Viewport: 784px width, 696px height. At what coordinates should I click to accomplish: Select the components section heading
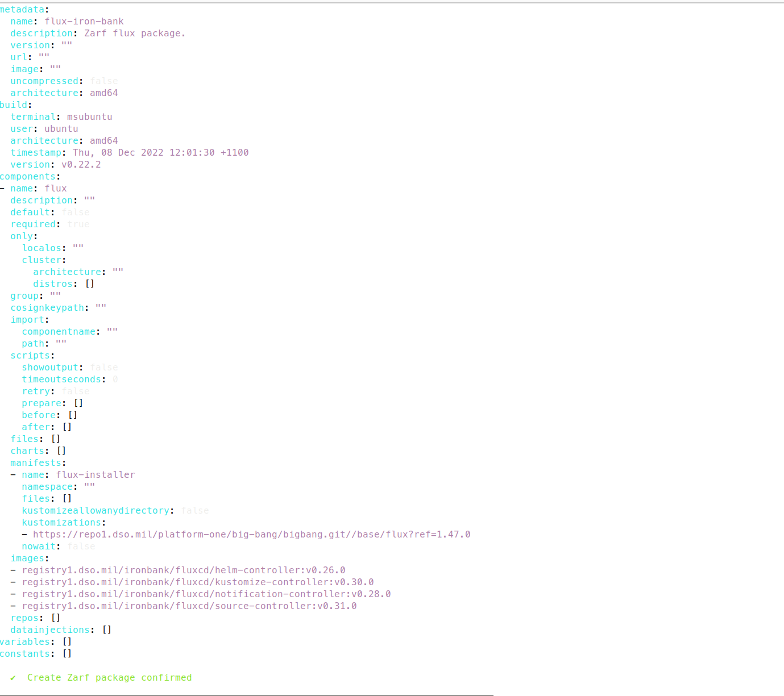[28, 176]
